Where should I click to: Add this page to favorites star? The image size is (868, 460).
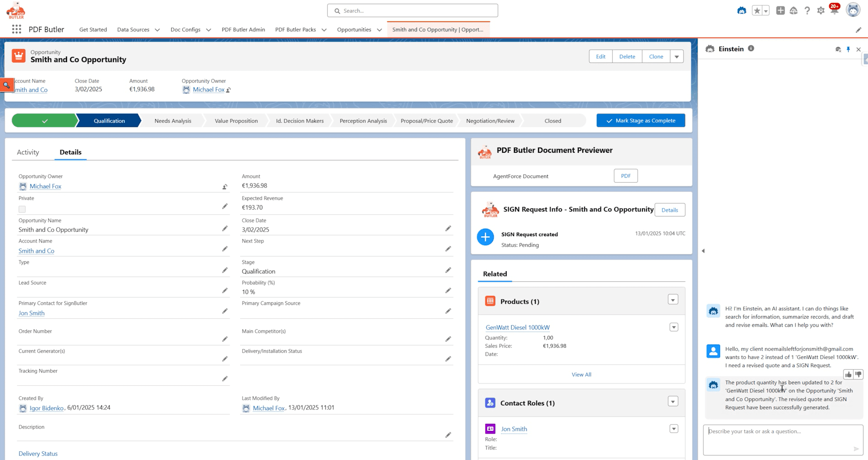point(757,10)
